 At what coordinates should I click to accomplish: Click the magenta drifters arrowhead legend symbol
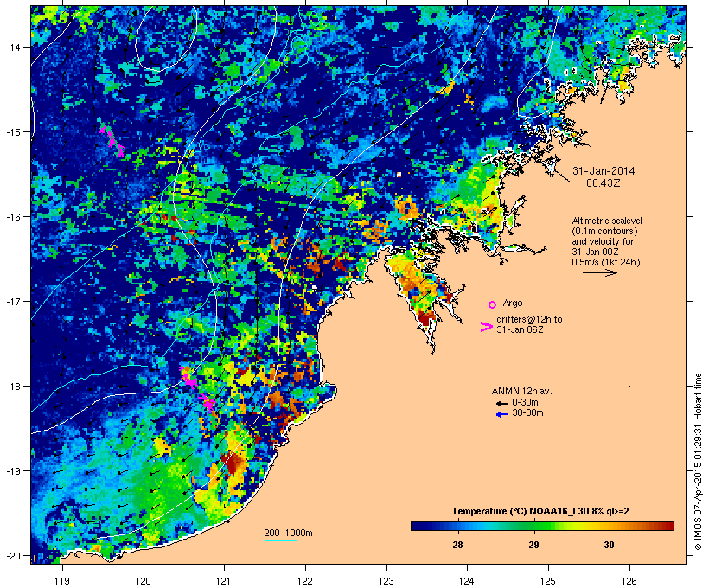click(486, 327)
